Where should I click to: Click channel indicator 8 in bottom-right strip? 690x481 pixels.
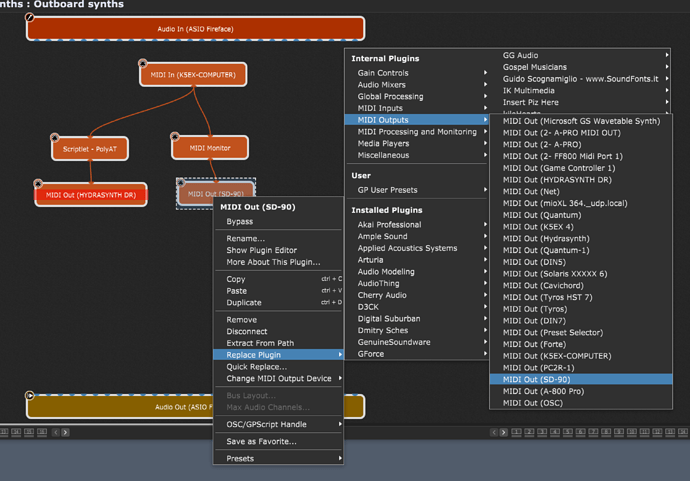606,432
